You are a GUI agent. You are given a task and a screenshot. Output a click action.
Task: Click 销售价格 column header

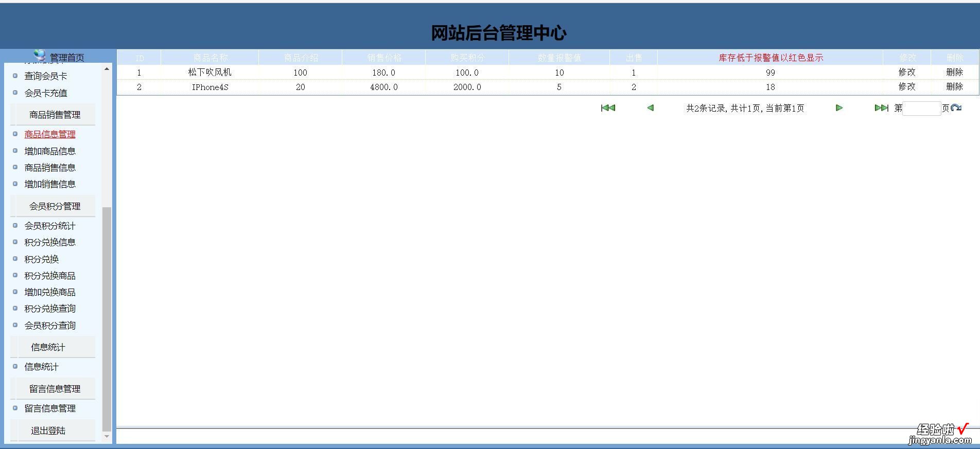click(384, 58)
